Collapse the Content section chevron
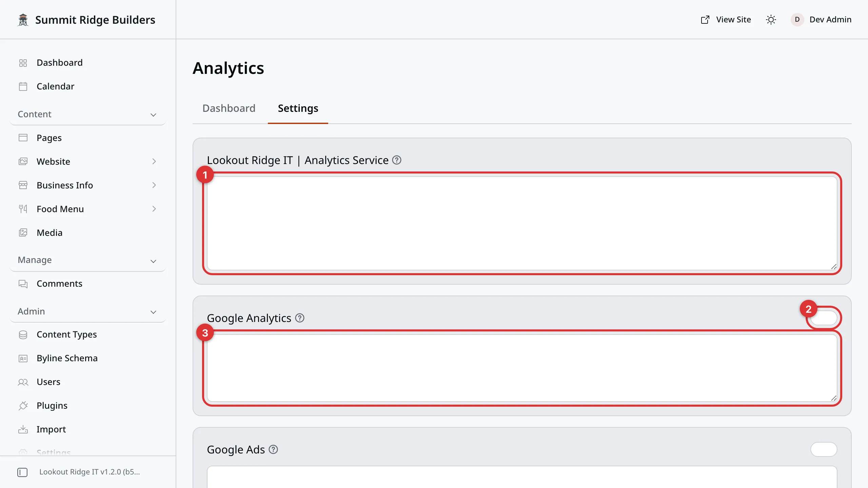The width and height of the screenshot is (868, 488). coord(153,115)
